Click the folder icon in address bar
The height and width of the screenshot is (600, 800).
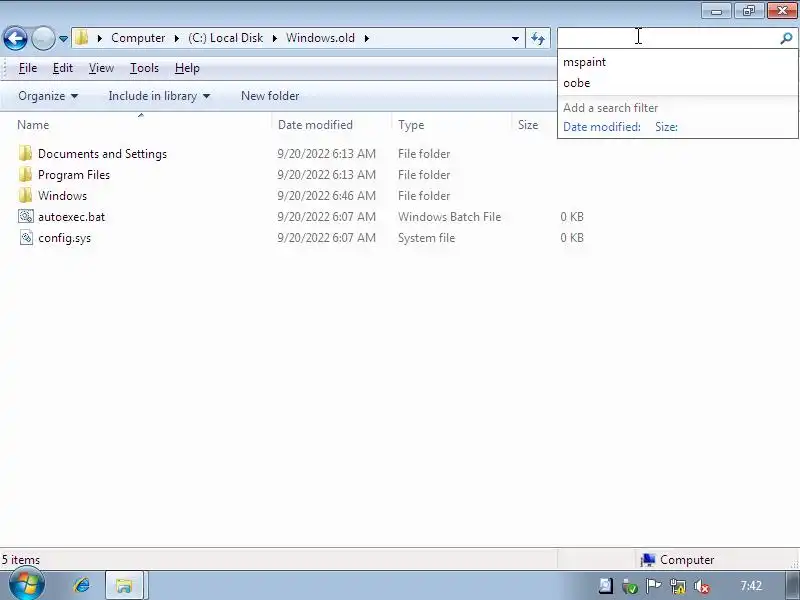coord(82,38)
